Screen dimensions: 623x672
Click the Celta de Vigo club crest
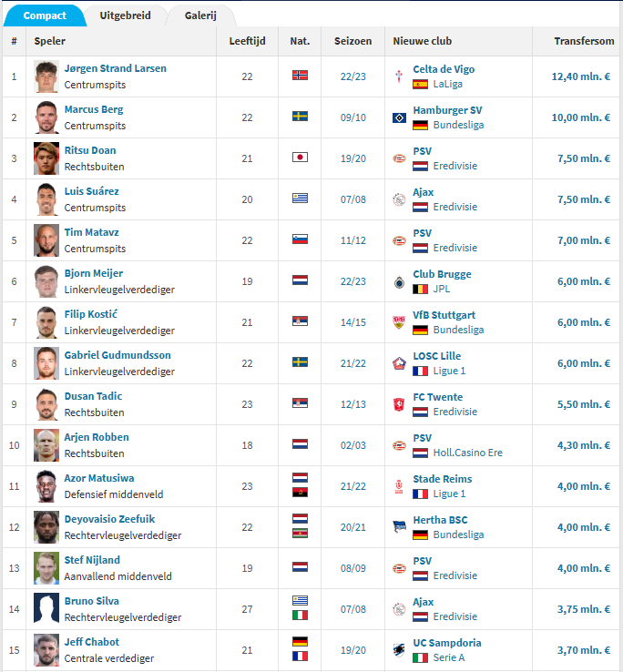(399, 76)
